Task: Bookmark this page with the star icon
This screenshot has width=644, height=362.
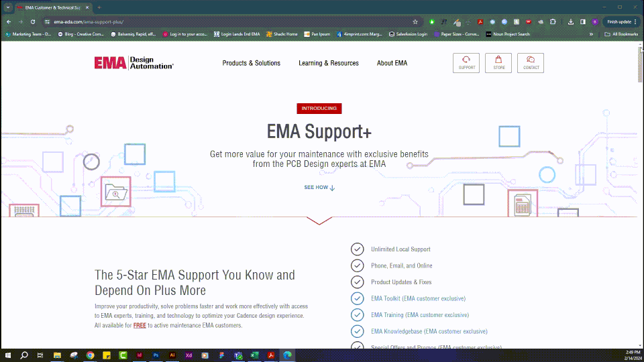Action: click(x=415, y=21)
